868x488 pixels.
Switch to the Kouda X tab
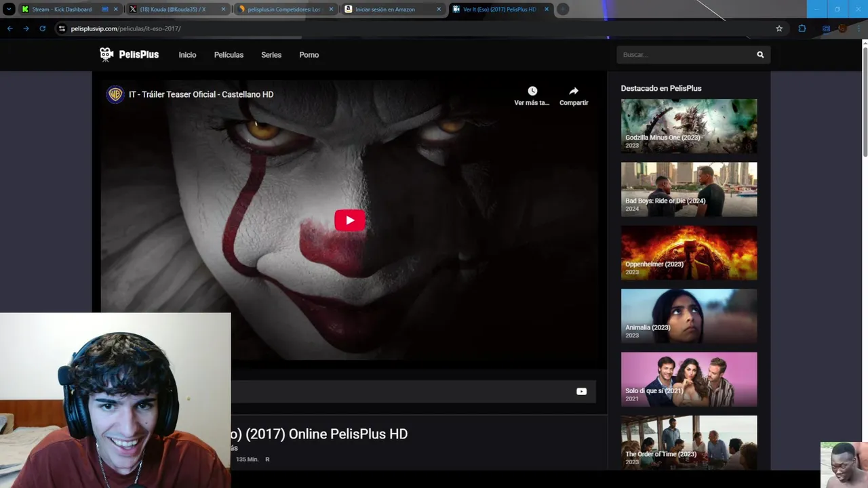pos(172,9)
